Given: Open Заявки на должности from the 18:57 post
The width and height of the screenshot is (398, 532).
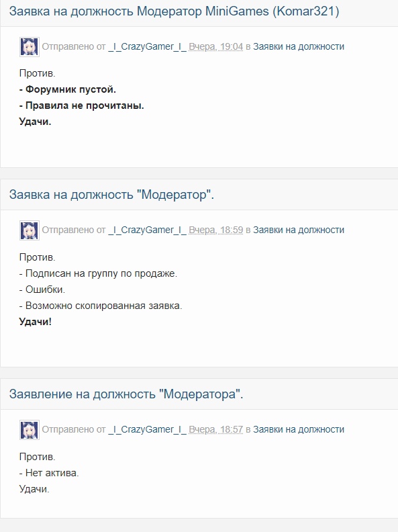Looking at the screenshot, I should click(299, 429).
